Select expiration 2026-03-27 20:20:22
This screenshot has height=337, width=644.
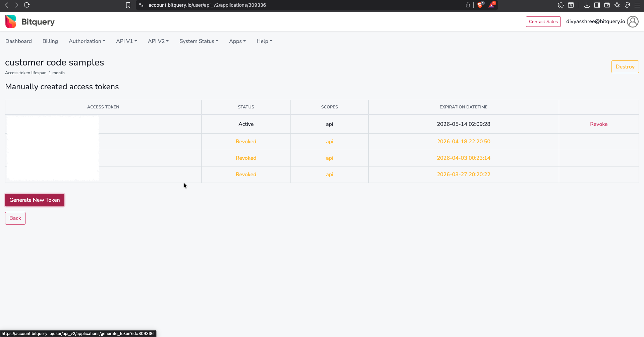(x=464, y=174)
